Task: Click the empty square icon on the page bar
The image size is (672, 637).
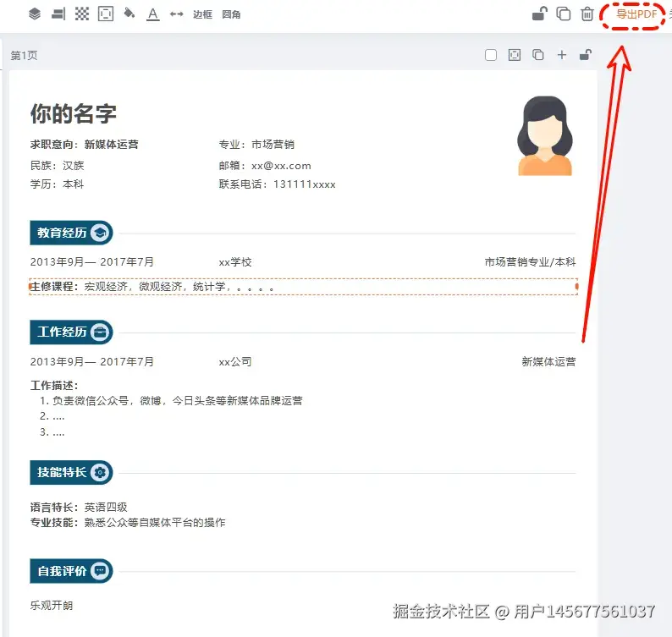Action: (x=491, y=55)
